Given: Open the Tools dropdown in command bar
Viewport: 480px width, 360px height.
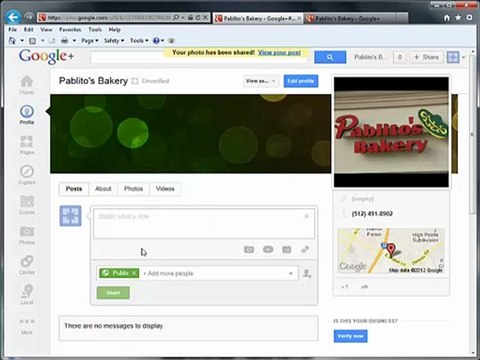Looking at the screenshot, I should tap(139, 41).
